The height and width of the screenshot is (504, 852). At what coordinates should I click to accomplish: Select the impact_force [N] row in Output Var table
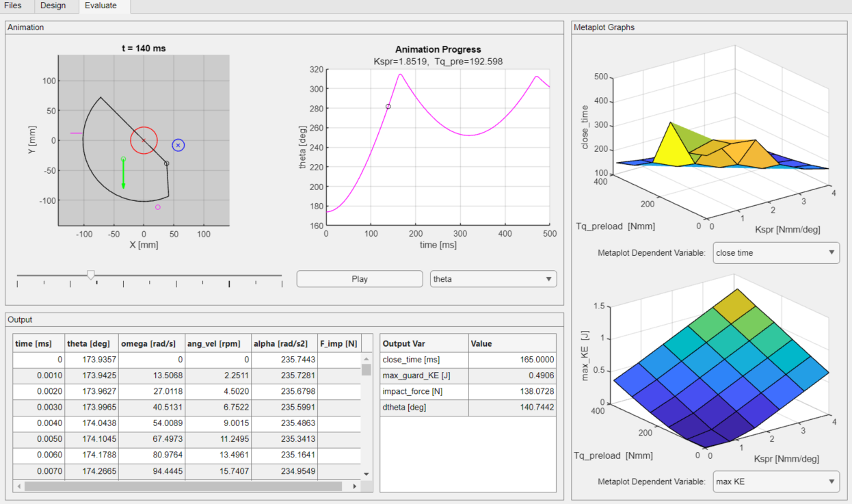pyautogui.click(x=424, y=391)
